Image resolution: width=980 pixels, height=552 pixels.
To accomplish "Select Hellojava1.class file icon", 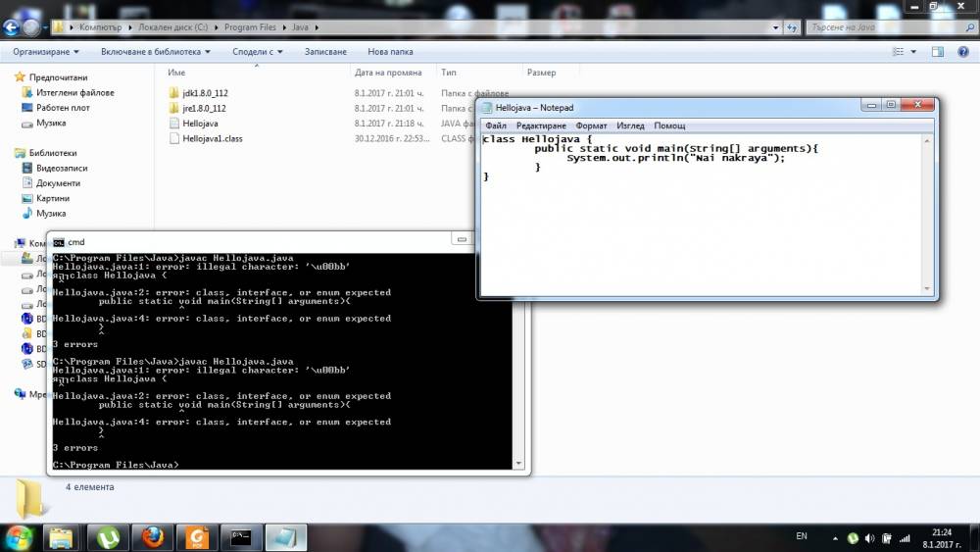I will coord(174,139).
